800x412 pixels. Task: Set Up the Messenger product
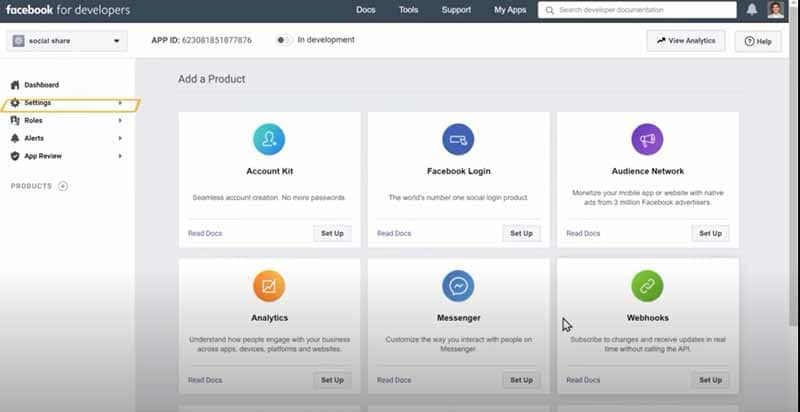(x=521, y=380)
